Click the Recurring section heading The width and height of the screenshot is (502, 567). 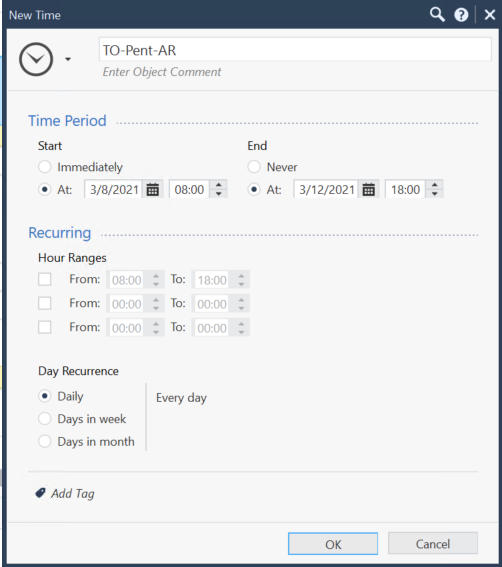[60, 233]
